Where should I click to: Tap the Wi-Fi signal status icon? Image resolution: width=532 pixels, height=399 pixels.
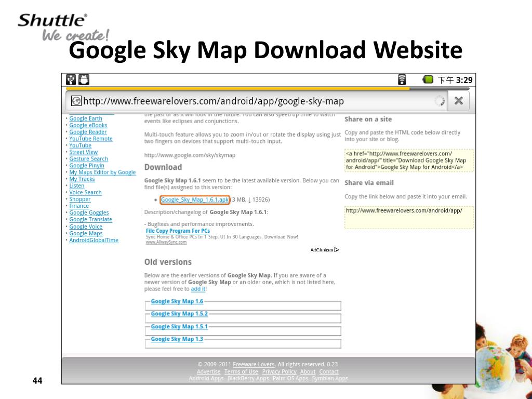tap(402, 79)
